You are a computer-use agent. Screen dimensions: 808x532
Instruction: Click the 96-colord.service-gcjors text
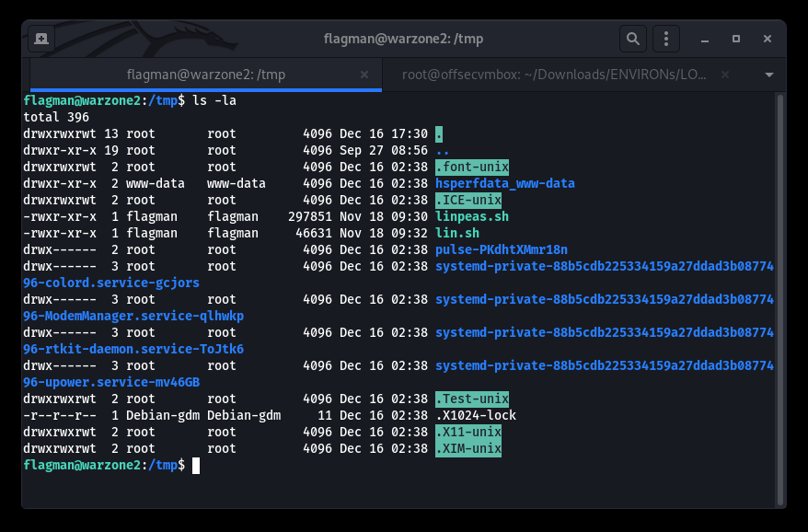click(x=111, y=283)
